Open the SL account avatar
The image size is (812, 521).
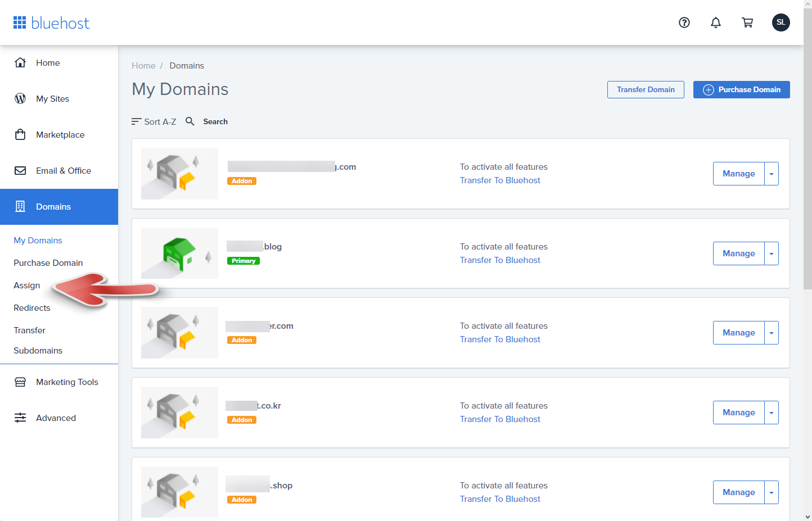(781, 22)
